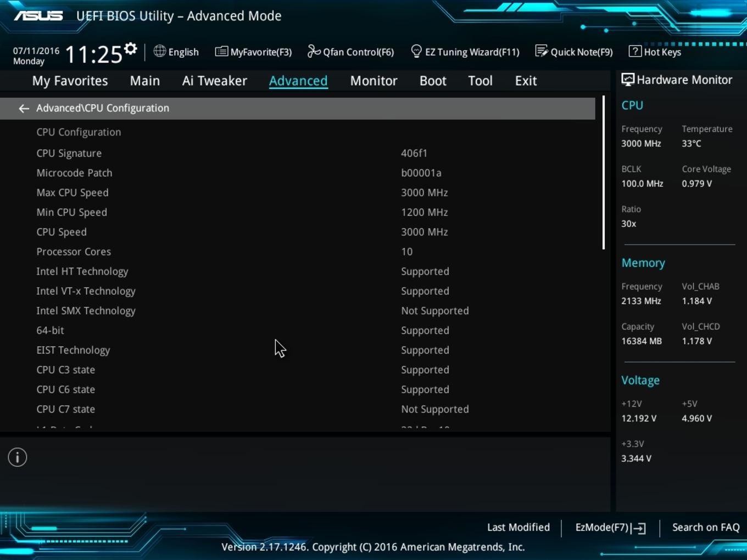Click the ASUS logo
747x560 pixels.
pyautogui.click(x=38, y=15)
